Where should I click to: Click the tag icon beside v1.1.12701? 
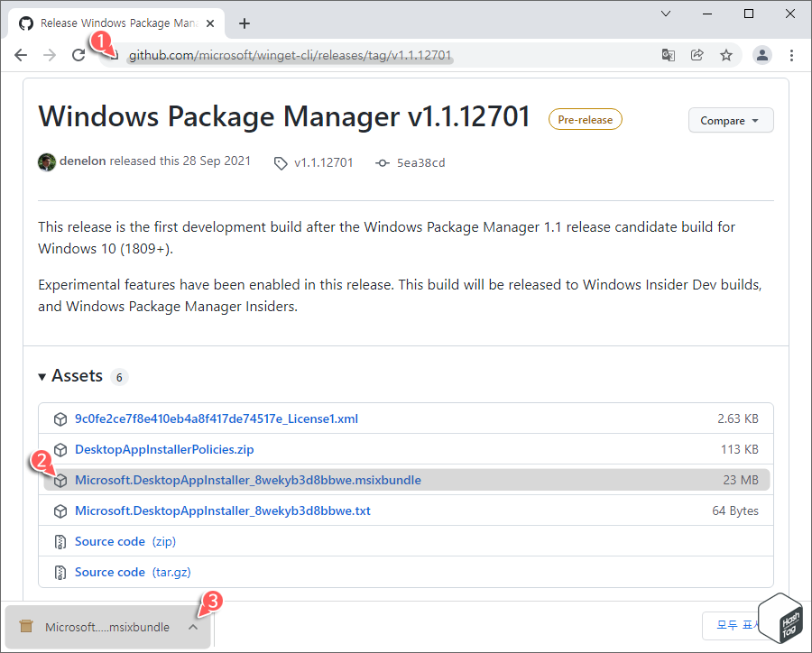pyautogui.click(x=281, y=163)
